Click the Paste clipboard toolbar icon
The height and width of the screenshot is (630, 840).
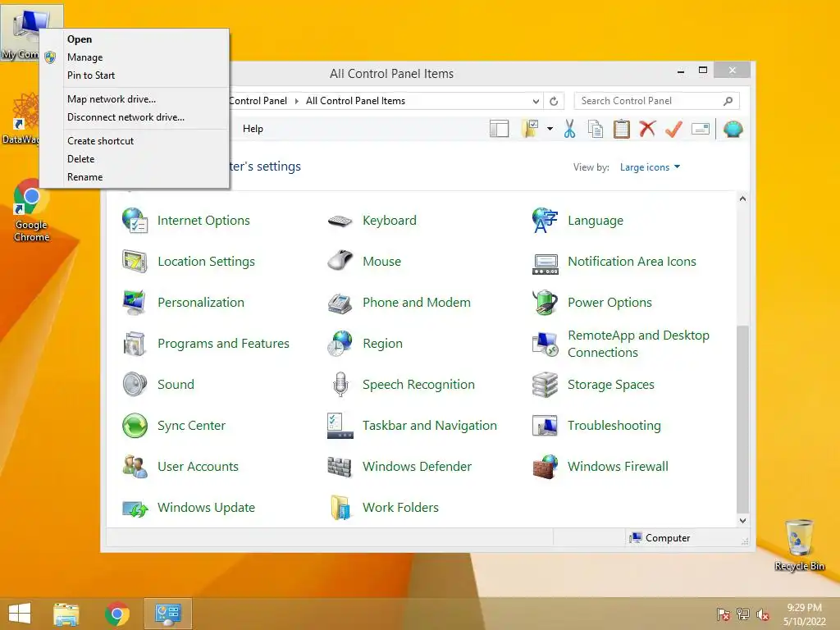point(622,129)
